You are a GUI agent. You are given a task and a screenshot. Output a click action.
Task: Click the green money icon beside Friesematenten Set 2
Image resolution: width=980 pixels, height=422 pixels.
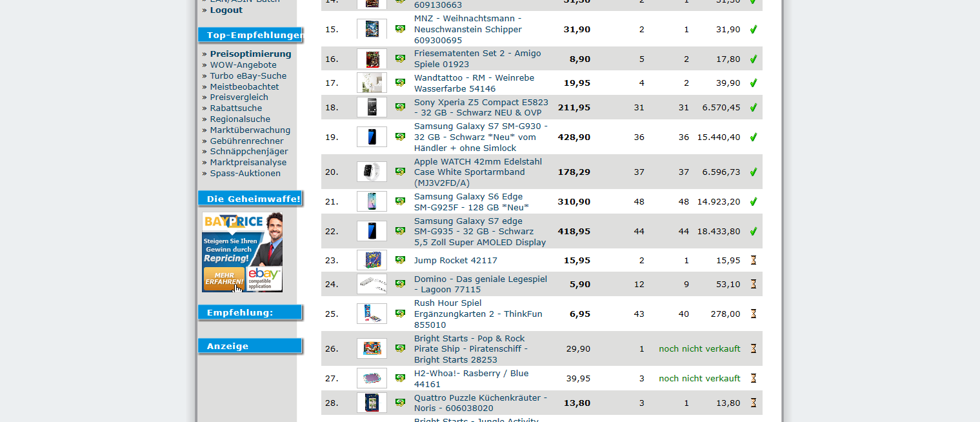400,59
